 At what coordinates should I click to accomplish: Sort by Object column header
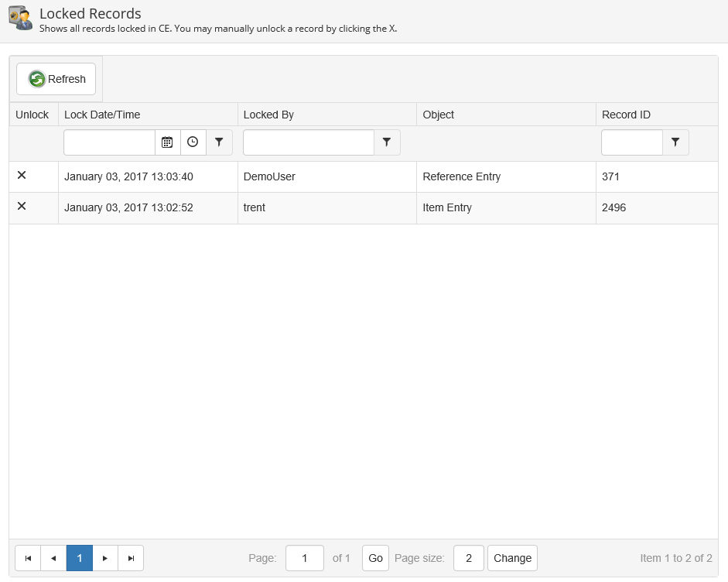438,115
